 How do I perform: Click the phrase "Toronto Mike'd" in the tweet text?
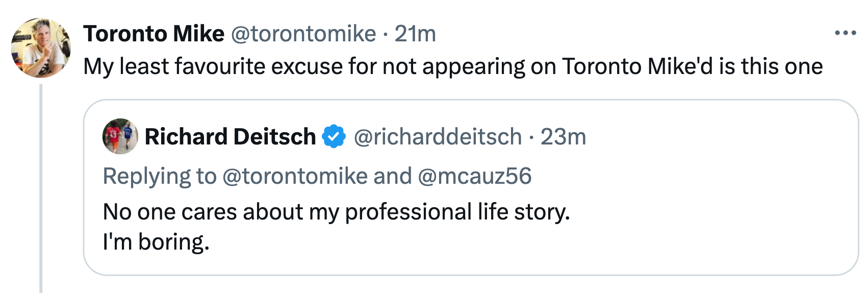point(637,67)
